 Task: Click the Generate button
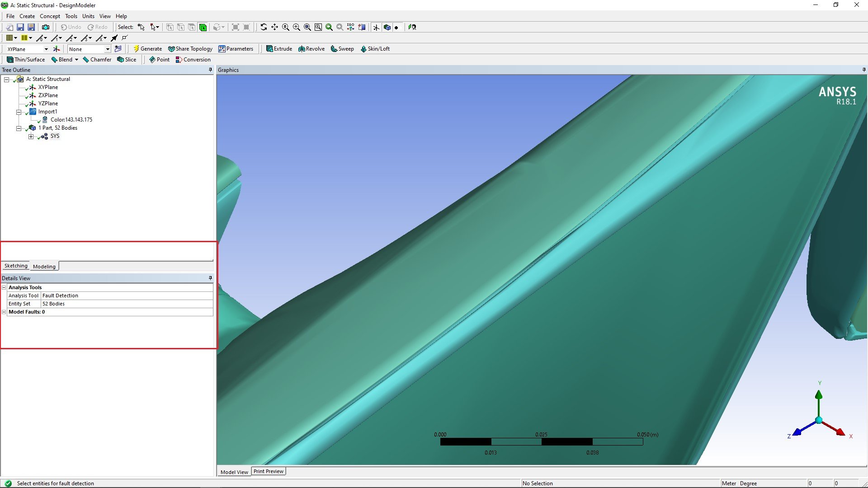pos(147,49)
